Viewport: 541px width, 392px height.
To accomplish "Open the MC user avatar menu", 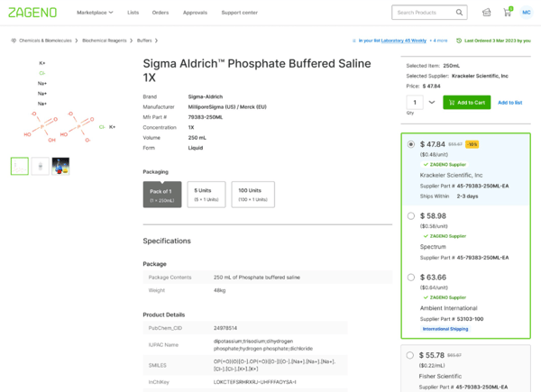I will click(x=527, y=13).
